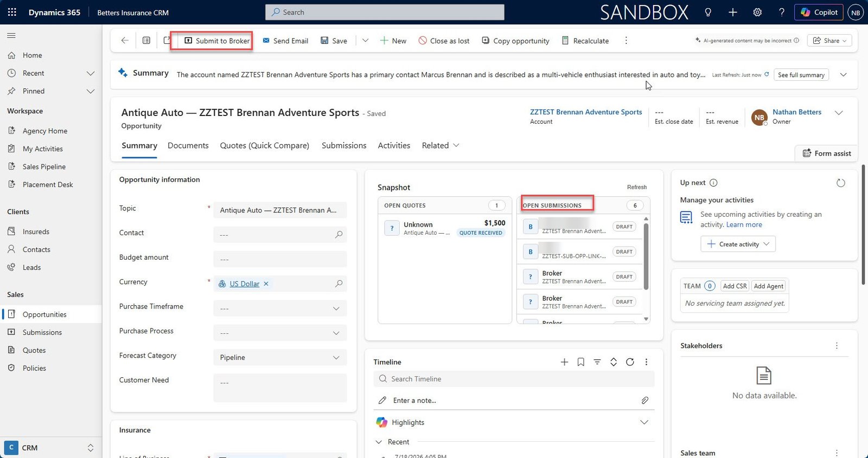Remove US Dollar currency value

point(266,283)
